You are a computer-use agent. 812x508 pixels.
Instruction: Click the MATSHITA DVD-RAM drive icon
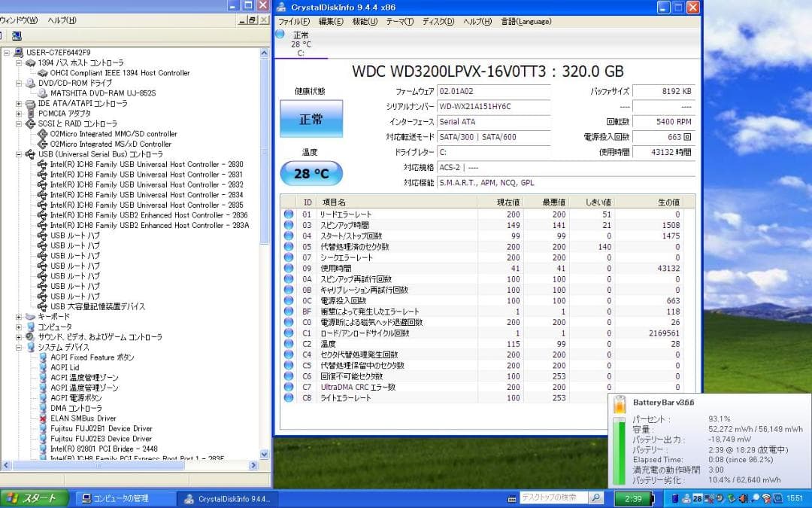click(43, 93)
